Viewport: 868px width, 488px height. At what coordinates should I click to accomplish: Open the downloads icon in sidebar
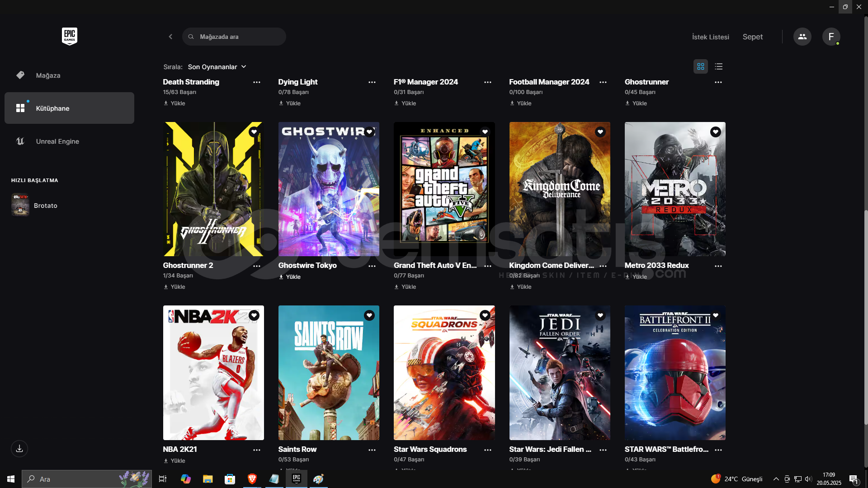(19, 449)
